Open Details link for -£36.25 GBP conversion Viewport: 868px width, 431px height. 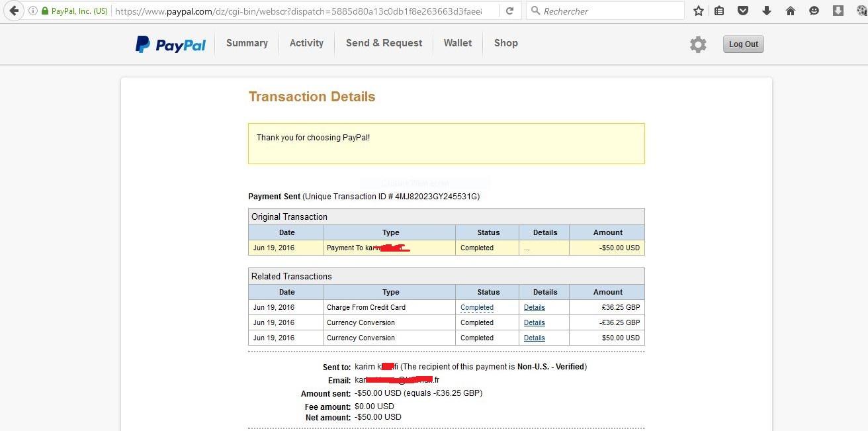click(535, 322)
